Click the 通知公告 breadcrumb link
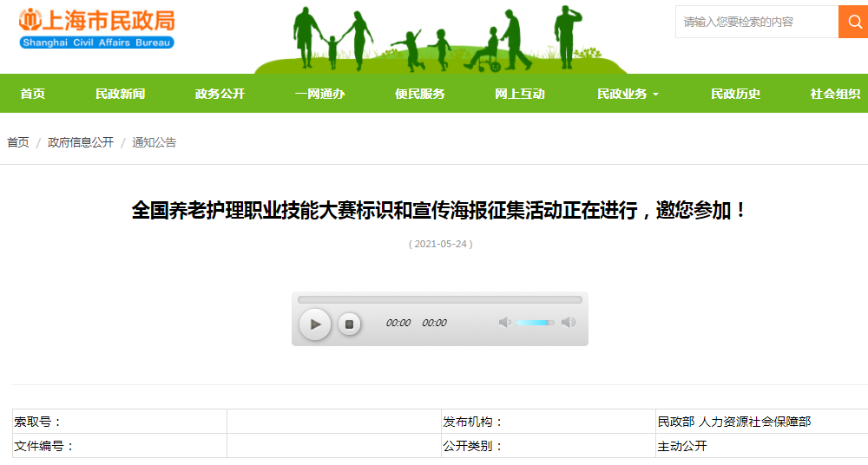This screenshot has height=465, width=868. 155,142
